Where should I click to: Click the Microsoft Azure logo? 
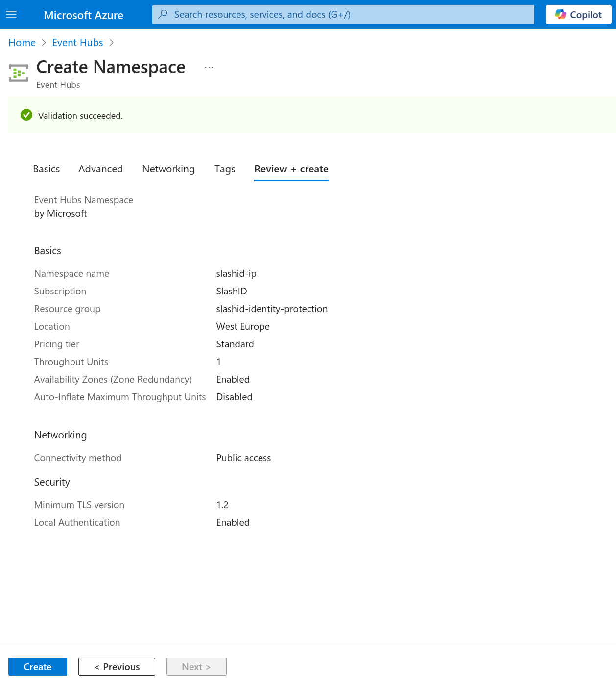tap(83, 15)
